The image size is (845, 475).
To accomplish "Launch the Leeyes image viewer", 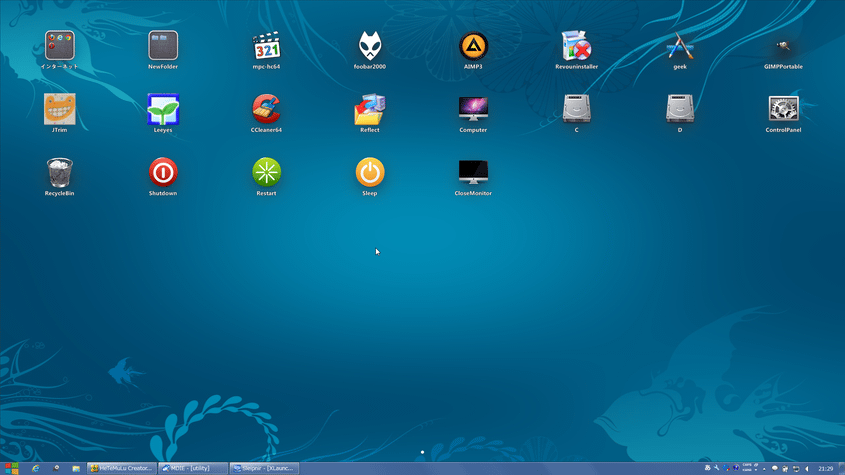I will pyautogui.click(x=163, y=109).
